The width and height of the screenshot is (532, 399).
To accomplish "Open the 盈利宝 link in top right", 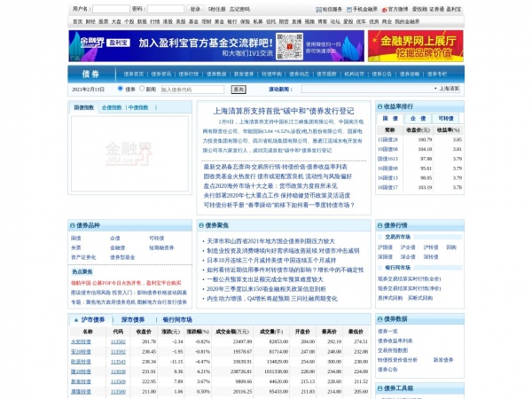I will (454, 9).
